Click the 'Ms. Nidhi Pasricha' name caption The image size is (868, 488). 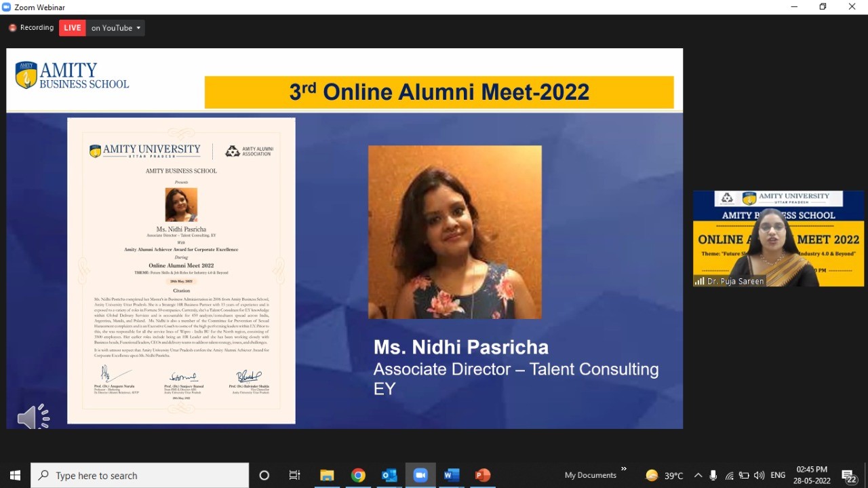pyautogui.click(x=461, y=348)
